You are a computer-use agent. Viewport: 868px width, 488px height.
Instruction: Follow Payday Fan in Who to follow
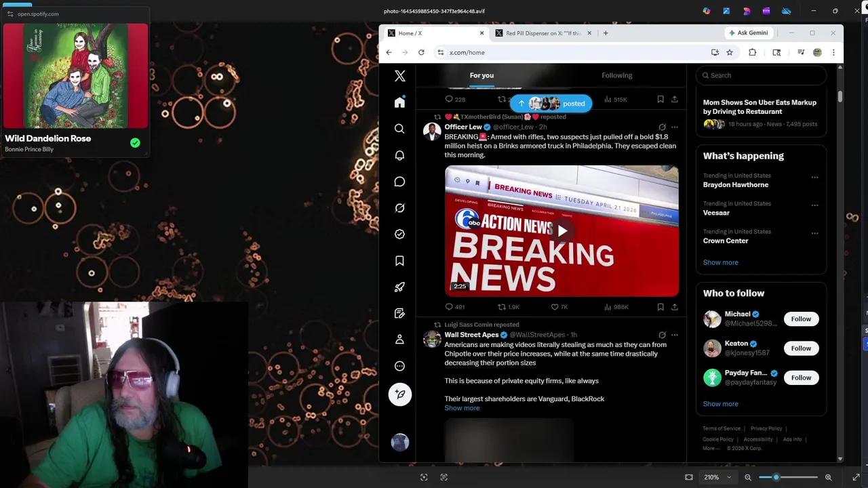(801, 378)
